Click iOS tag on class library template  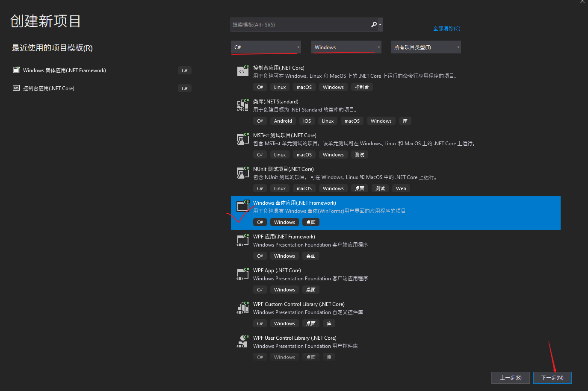(307, 121)
